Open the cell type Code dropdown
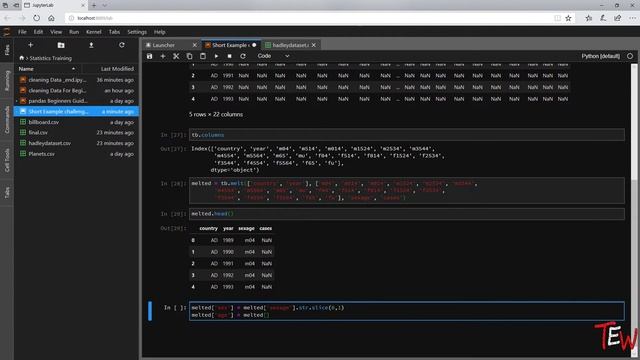 (273, 56)
